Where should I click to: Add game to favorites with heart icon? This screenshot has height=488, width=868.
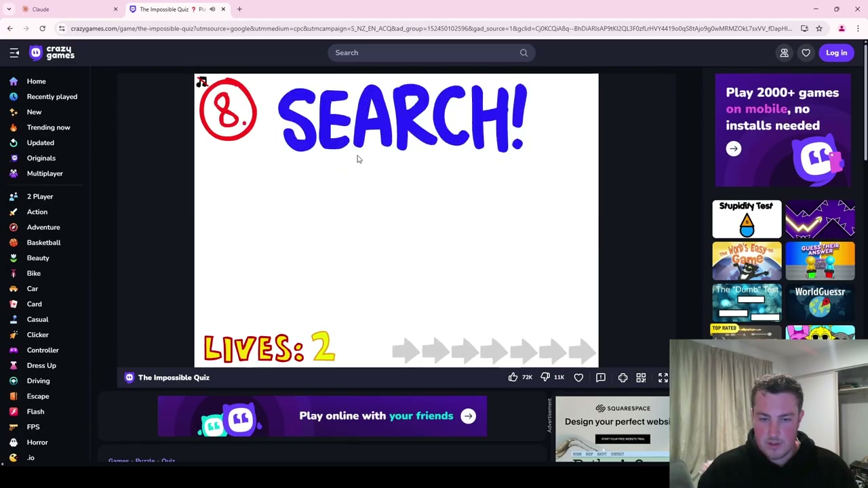point(578,378)
